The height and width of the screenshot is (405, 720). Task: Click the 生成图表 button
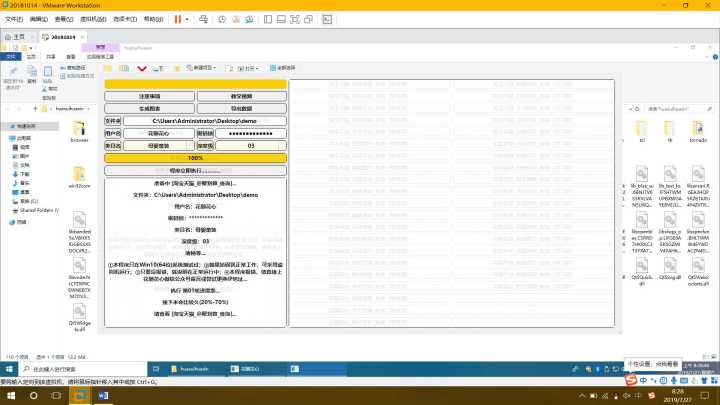click(148, 107)
